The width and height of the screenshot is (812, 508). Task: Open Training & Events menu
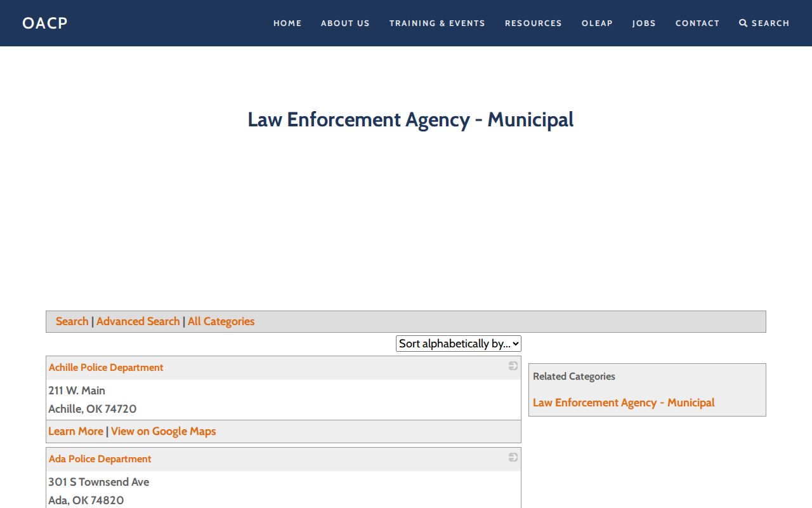pyautogui.click(x=437, y=23)
